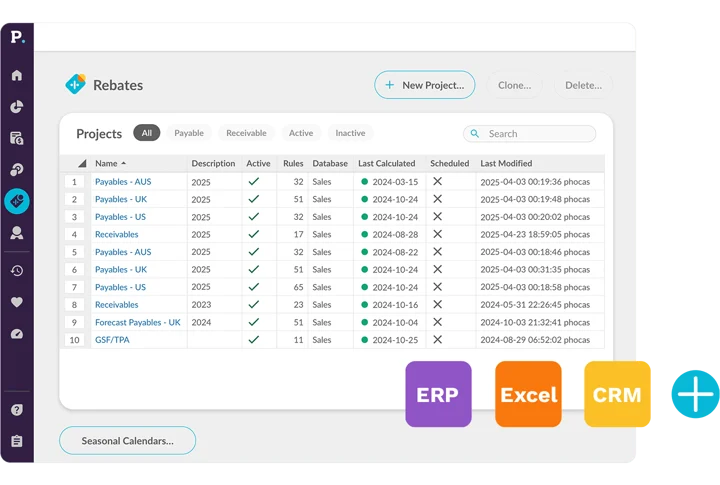Click green status dot for 2024-08-28

point(365,234)
